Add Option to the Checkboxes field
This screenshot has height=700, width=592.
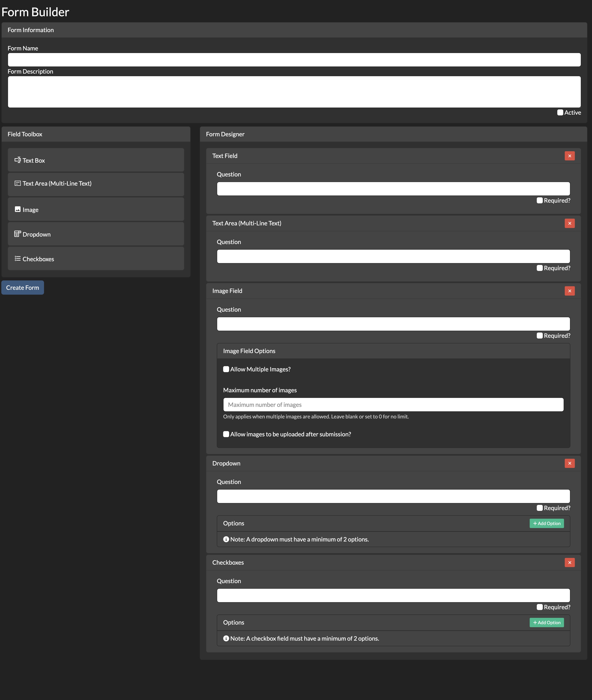coord(547,622)
